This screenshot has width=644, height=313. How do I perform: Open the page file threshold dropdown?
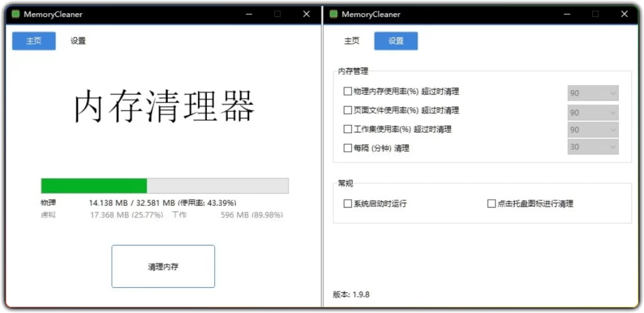pos(593,112)
